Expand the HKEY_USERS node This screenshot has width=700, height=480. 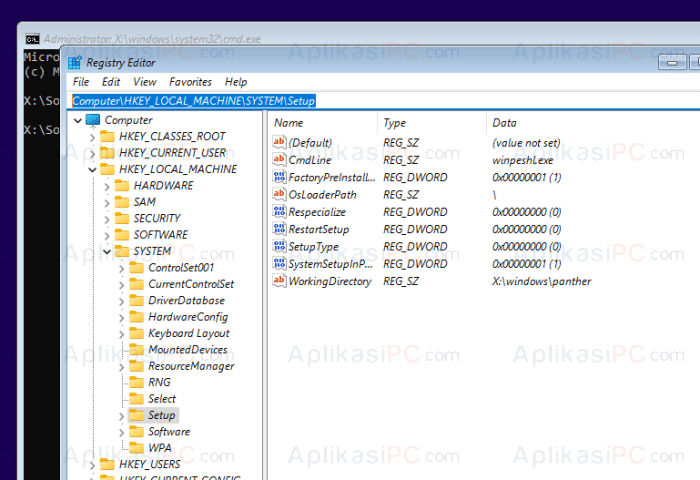(x=92, y=465)
